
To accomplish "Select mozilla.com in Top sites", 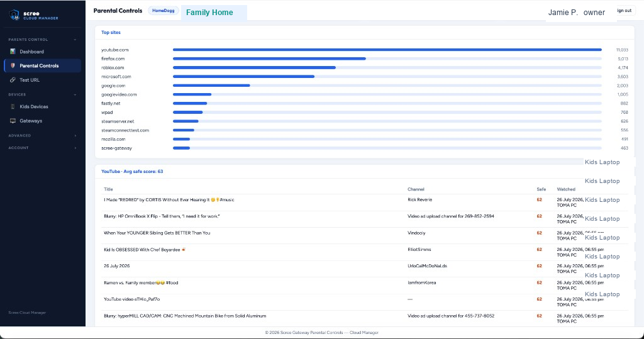I will tap(113, 139).
